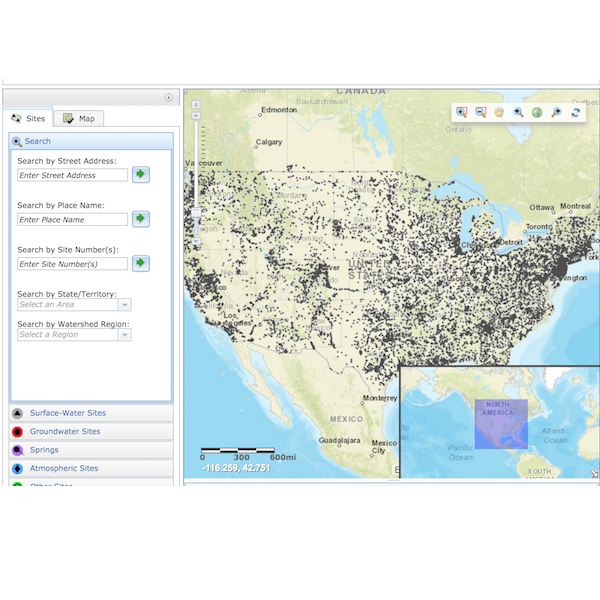Switch to the Map tab

pyautogui.click(x=79, y=118)
